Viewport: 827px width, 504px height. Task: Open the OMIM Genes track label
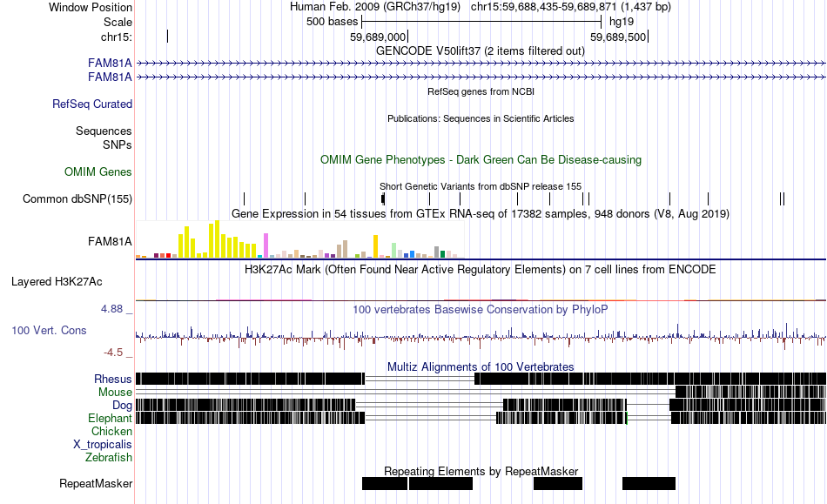click(98, 171)
